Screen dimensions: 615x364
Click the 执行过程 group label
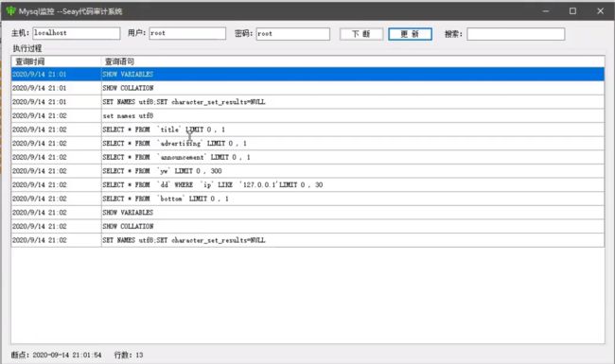tap(27, 48)
